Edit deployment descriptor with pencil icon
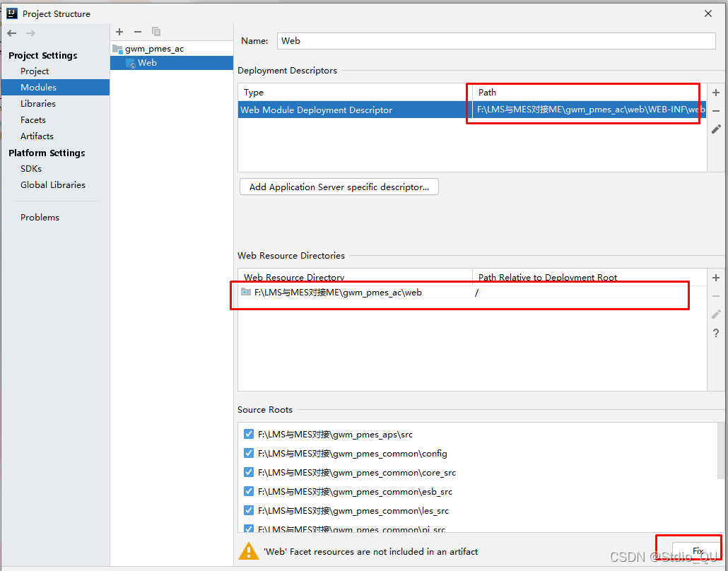The height and width of the screenshot is (571, 728). [x=716, y=129]
